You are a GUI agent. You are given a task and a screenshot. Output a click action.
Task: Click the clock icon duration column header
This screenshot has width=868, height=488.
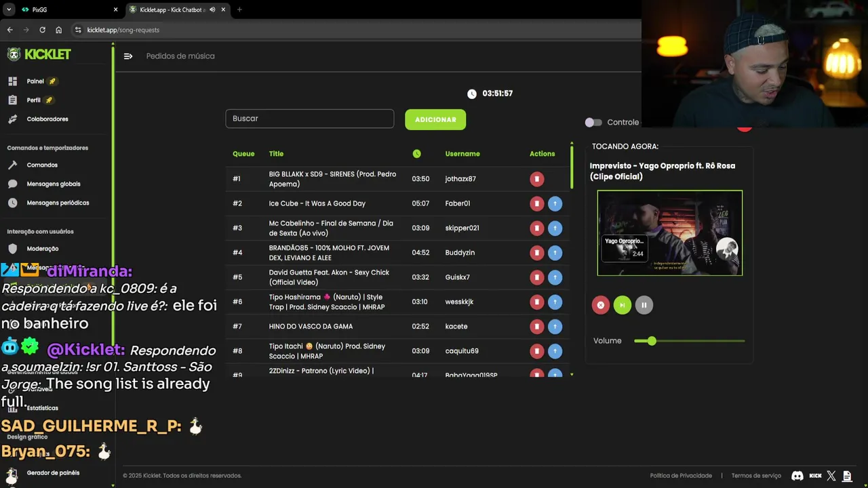coord(416,154)
